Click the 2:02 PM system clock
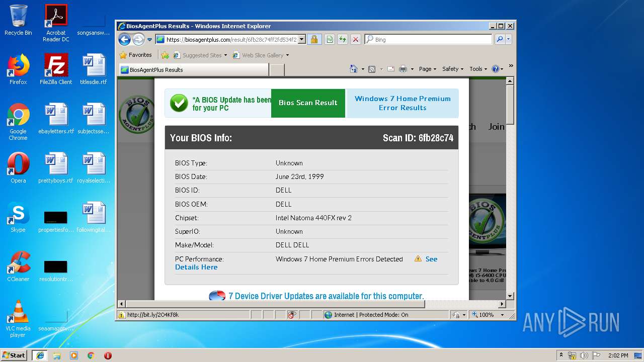Image resolution: width=644 pixels, height=362 pixels. [x=618, y=355]
